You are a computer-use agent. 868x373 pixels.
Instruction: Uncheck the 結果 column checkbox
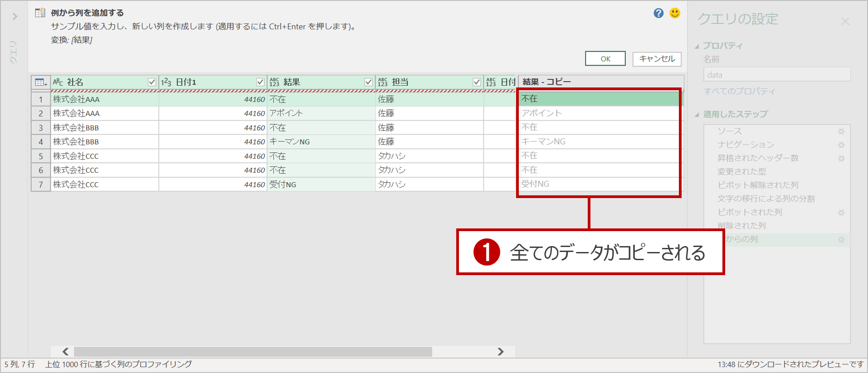click(x=369, y=82)
